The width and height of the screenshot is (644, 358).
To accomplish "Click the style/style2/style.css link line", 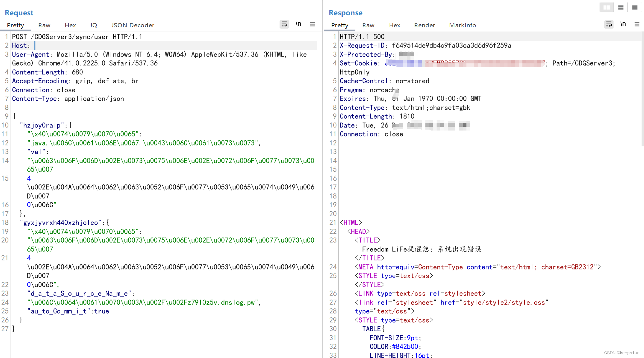I will click(452, 303).
